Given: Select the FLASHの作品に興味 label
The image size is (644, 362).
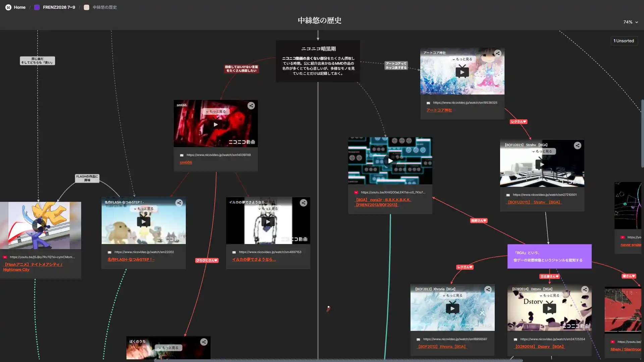Looking at the screenshot, I should tap(87, 178).
